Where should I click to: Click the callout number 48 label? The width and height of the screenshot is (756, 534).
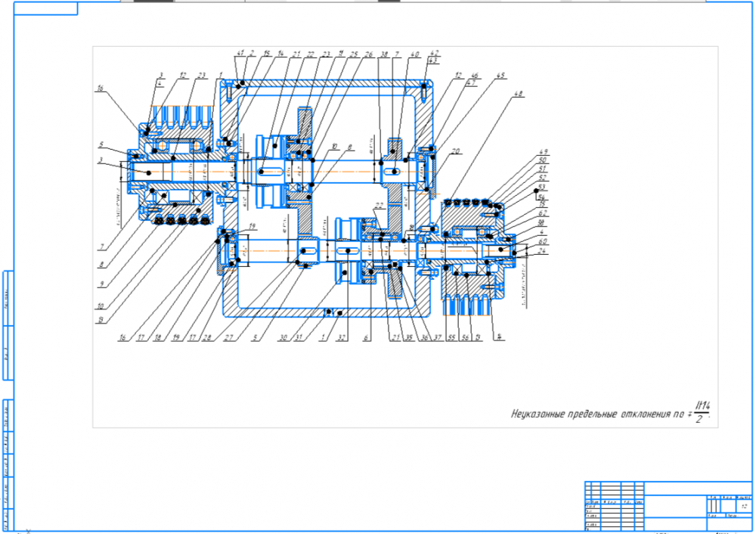pyautogui.click(x=518, y=95)
